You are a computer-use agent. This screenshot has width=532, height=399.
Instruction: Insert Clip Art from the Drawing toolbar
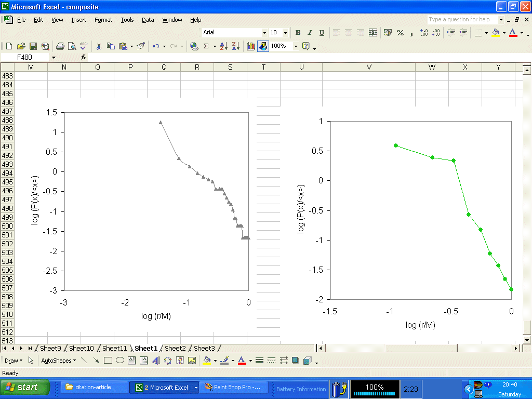tap(180, 361)
